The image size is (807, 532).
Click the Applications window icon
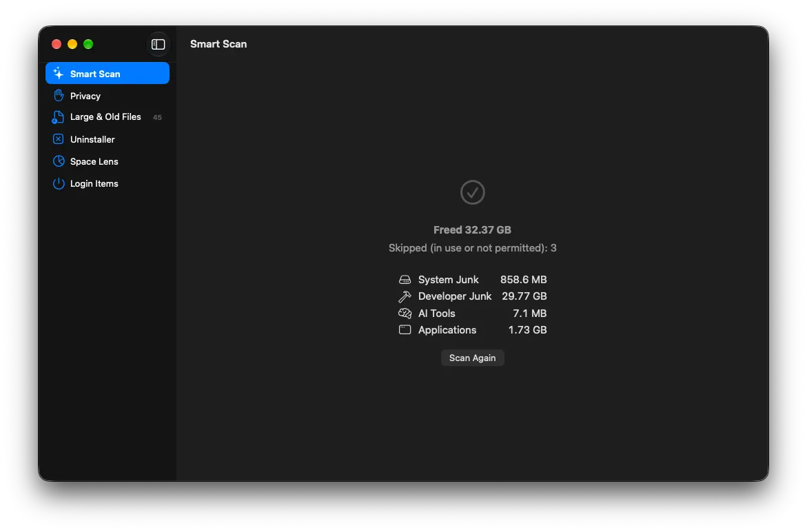click(405, 330)
